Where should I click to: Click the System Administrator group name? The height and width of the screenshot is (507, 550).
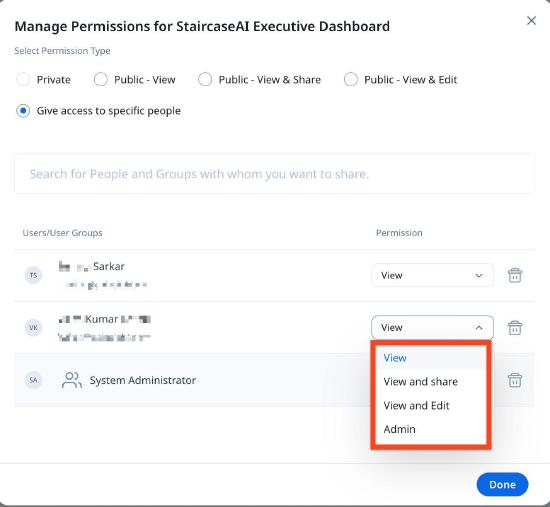143,380
